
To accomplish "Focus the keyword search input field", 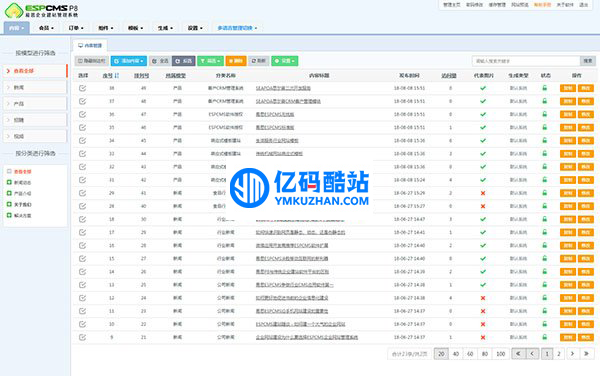I will tap(526, 61).
